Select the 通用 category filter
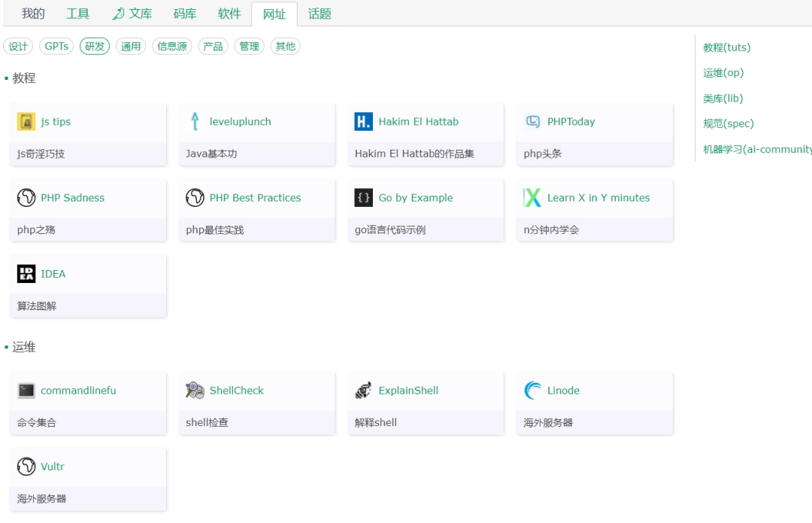The width and height of the screenshot is (812, 523). (x=131, y=47)
